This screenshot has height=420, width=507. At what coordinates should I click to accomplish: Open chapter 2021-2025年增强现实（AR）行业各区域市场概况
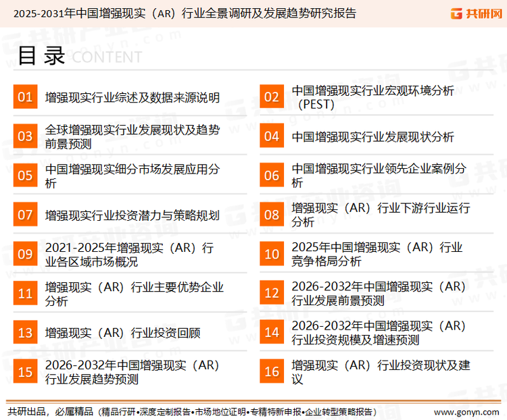click(129, 255)
